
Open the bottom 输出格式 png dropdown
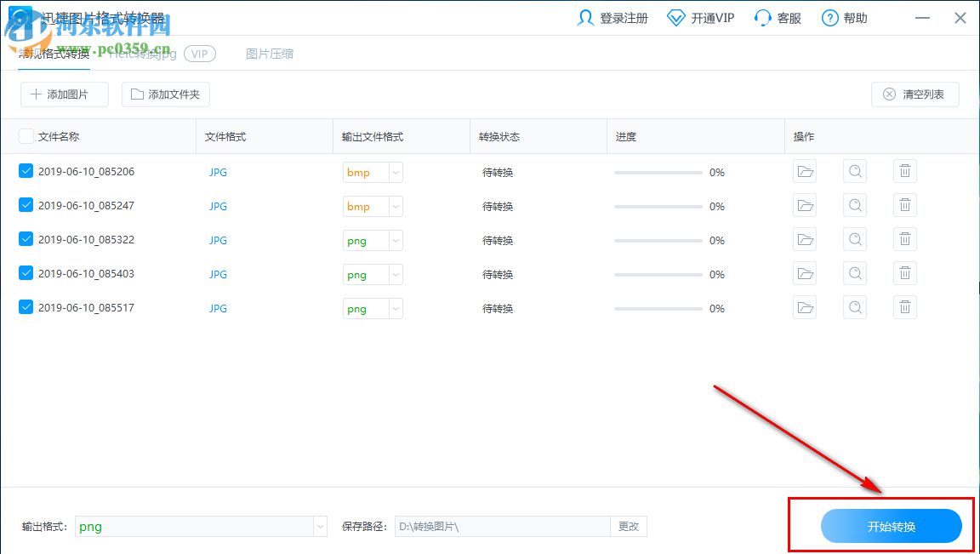tap(320, 526)
